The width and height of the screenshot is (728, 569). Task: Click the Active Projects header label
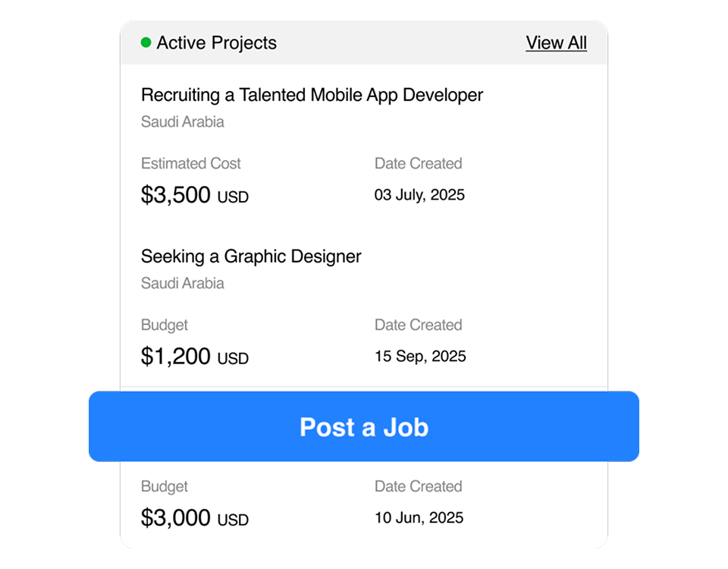[x=216, y=43]
